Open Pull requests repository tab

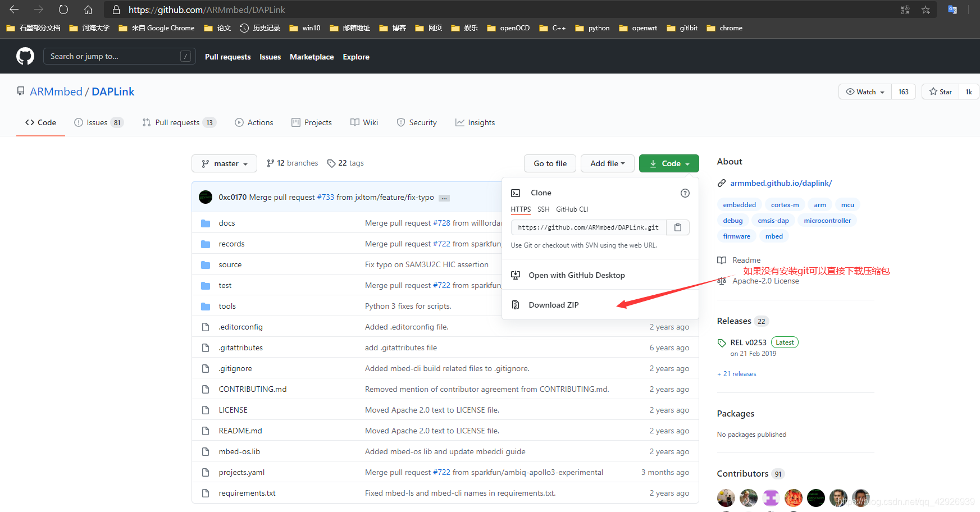(x=179, y=122)
